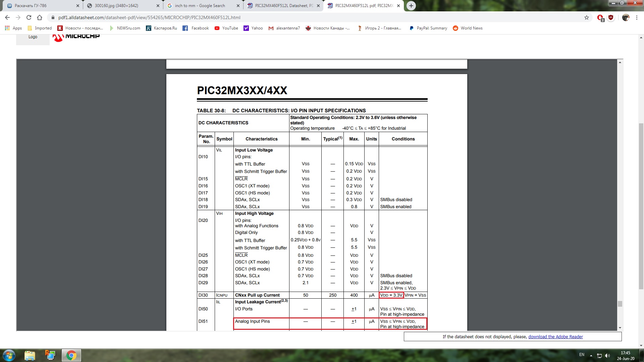Screen dimensions: 644x362
Task: Click the Chrome taskbar icon
Action: (71, 355)
